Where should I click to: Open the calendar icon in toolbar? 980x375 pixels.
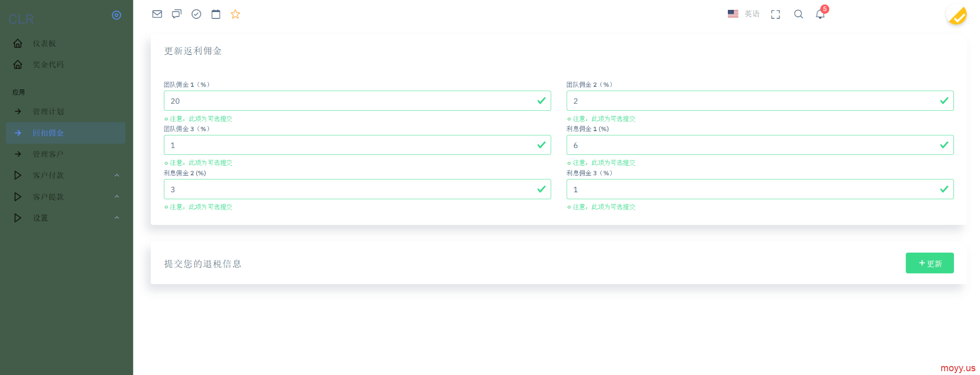point(216,14)
